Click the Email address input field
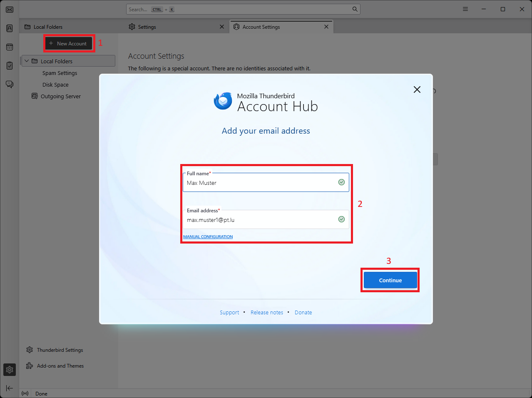 click(x=260, y=220)
